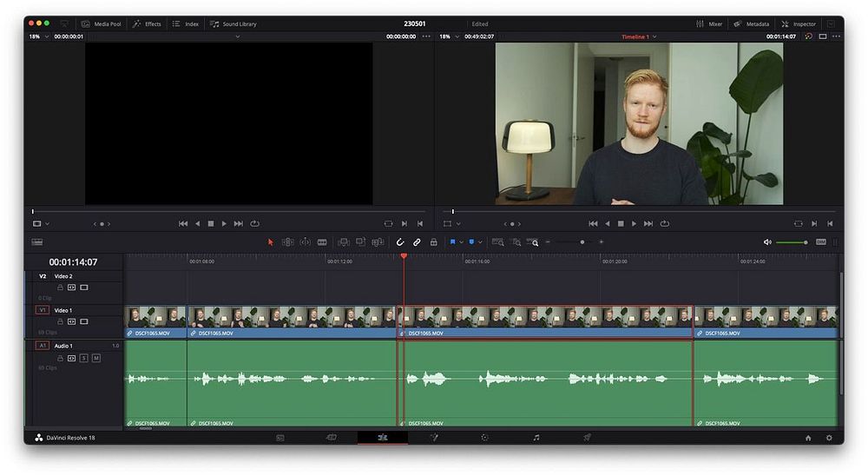This screenshot has width=868, height=476.
Task: Click the position lock padlock icon
Action: coord(433,242)
